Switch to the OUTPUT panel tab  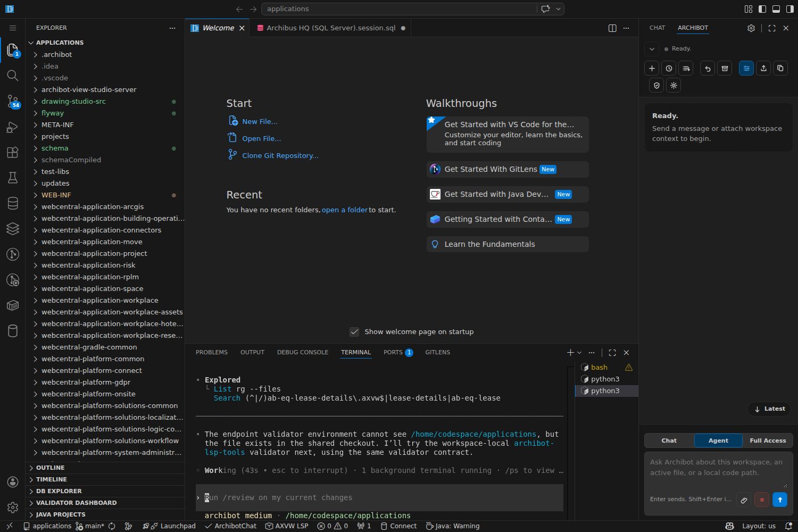(252, 352)
